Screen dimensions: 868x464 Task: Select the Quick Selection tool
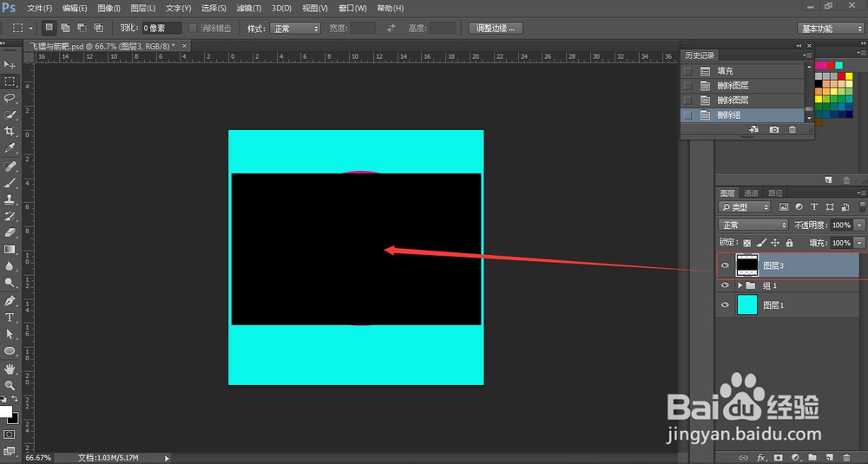(10, 115)
